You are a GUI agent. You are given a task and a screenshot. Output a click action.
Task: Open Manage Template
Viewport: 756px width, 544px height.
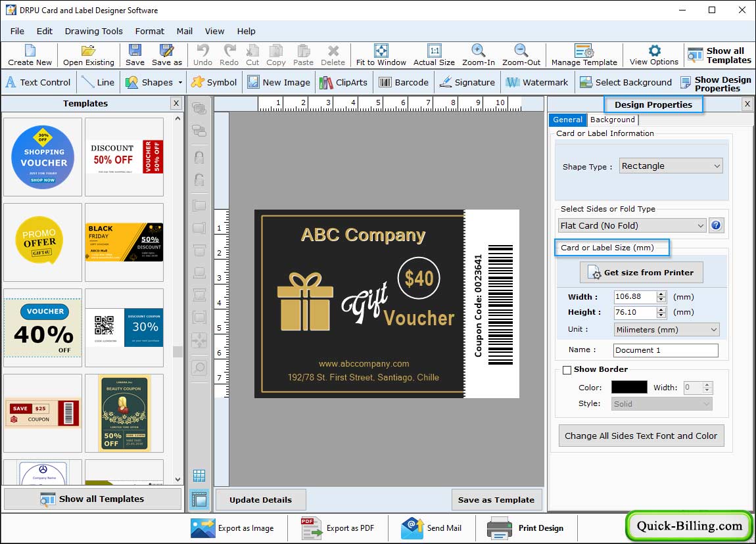point(584,55)
